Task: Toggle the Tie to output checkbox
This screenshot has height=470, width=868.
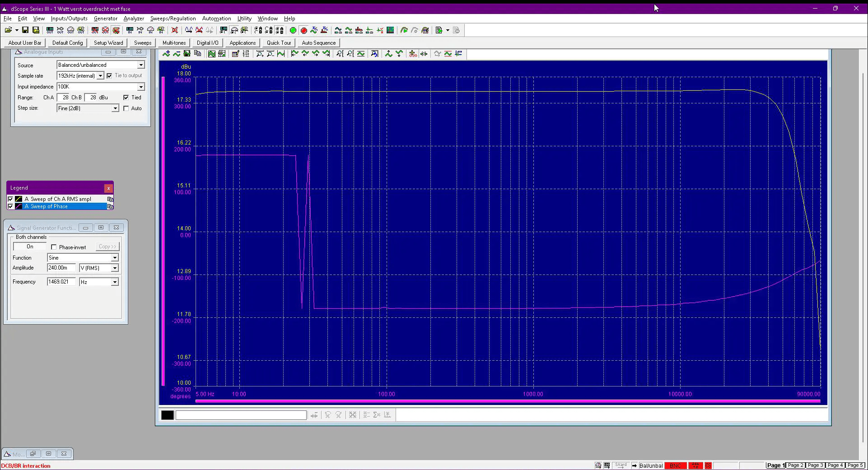Action: tap(109, 76)
